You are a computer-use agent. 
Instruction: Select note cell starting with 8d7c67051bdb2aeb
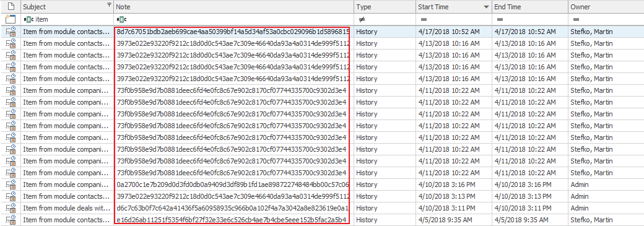coord(233,32)
